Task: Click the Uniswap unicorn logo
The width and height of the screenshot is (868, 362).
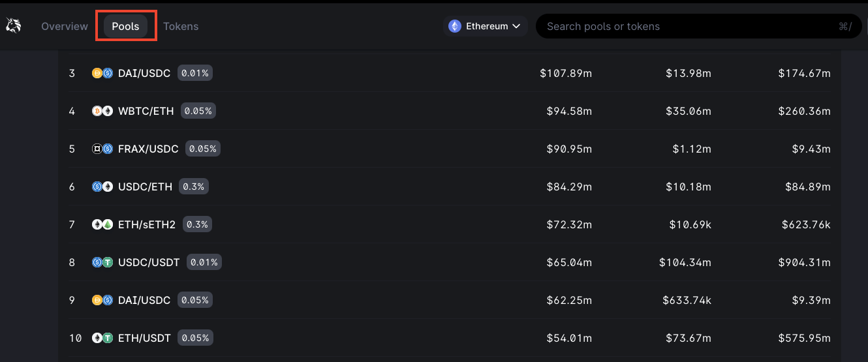Action: [13, 26]
